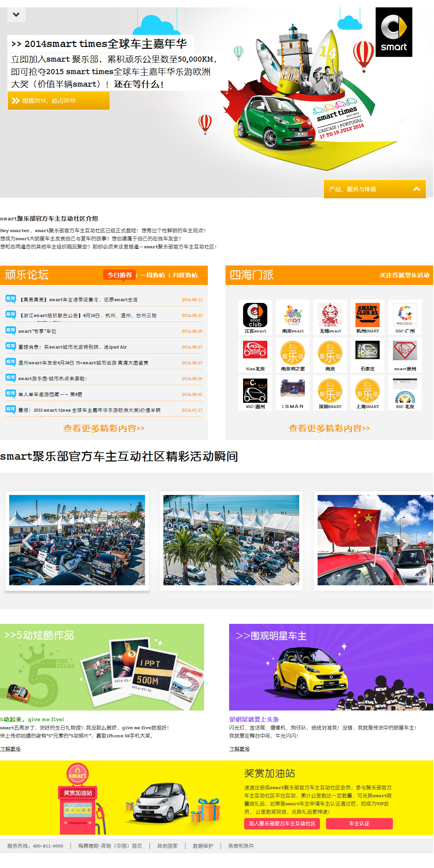Click the smart brand logo
434x868 pixels.
[x=394, y=32]
